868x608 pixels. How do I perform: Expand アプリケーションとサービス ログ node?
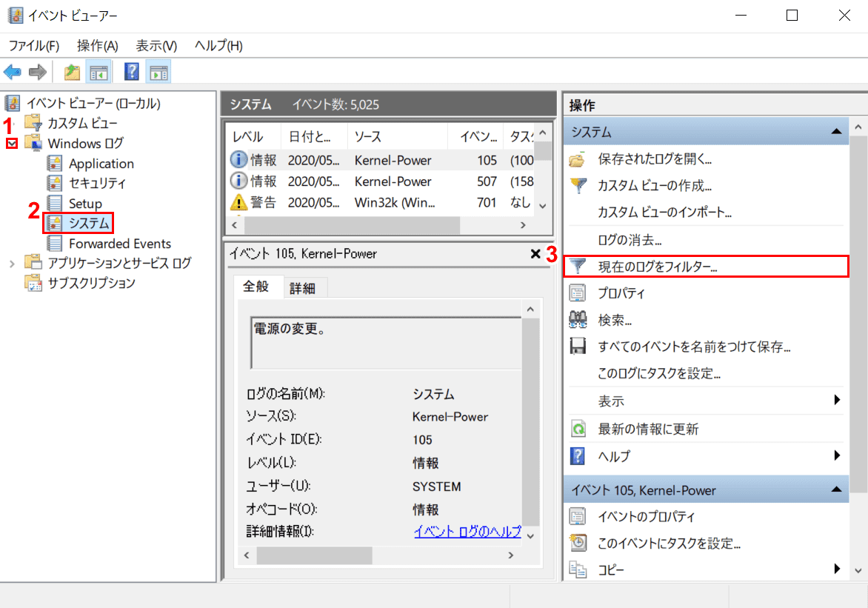[x=12, y=264]
